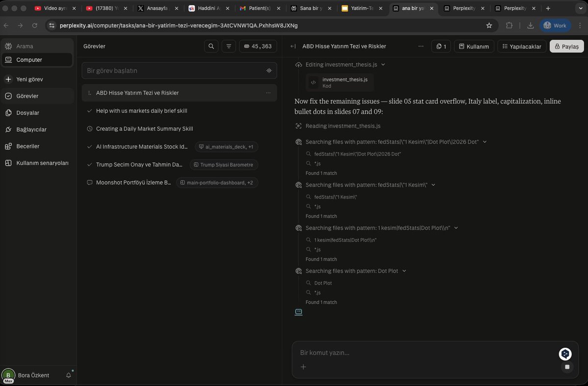The height and width of the screenshot is (386, 588).
Task: Collapse search step 1 kesim|fedStats|Dot Plot pattern
Action: pyautogui.click(x=456, y=228)
